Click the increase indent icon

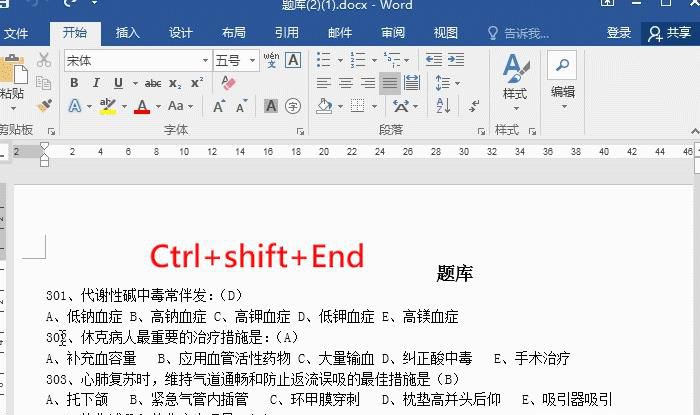(456, 59)
